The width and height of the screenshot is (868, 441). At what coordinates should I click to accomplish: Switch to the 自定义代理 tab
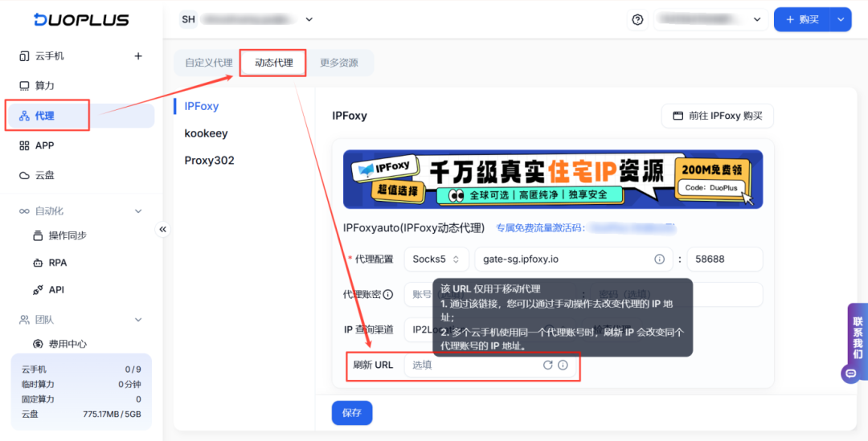(x=209, y=63)
